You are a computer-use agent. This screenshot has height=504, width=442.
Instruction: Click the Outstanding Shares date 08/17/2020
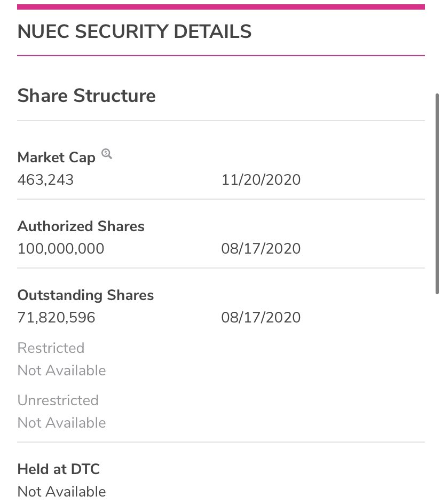(x=261, y=318)
